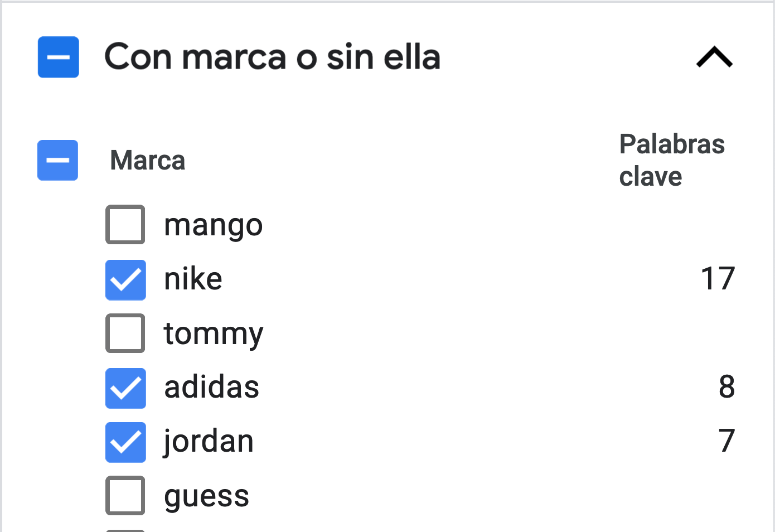Uncheck the nike brand filter
The image size is (775, 532).
[x=125, y=279]
